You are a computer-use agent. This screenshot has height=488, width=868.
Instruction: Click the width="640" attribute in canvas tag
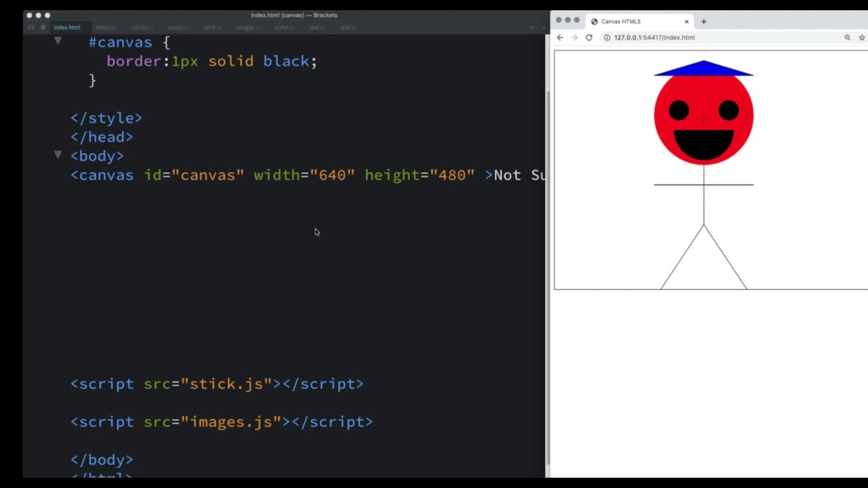[x=304, y=175]
